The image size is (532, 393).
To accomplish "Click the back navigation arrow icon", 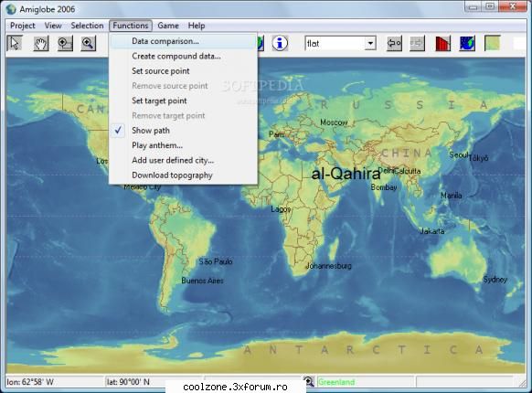I will pos(394,44).
